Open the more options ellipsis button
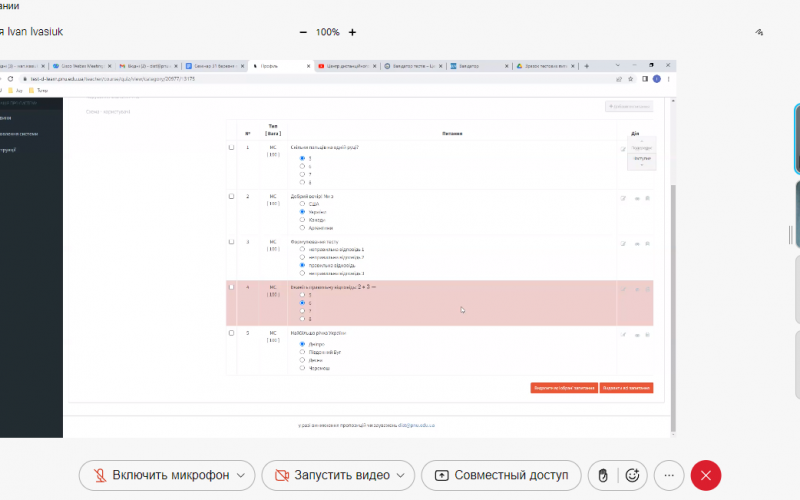800x500 pixels. [670, 475]
